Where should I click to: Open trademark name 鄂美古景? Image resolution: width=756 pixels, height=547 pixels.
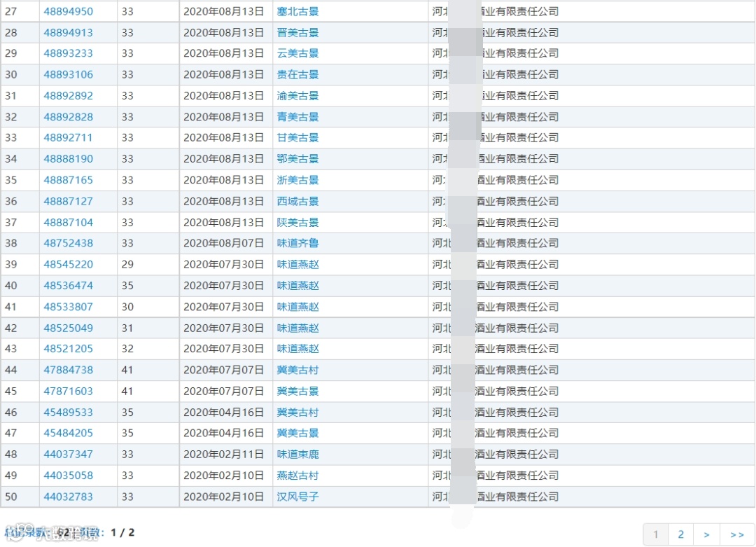pos(297,159)
